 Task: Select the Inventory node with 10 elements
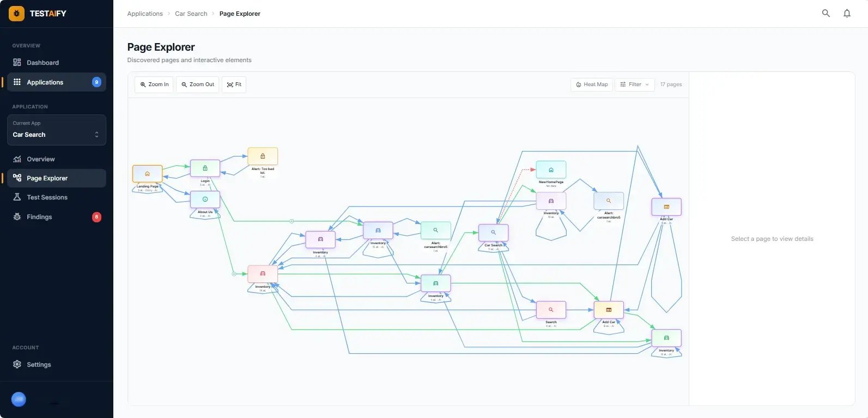pyautogui.click(x=551, y=201)
